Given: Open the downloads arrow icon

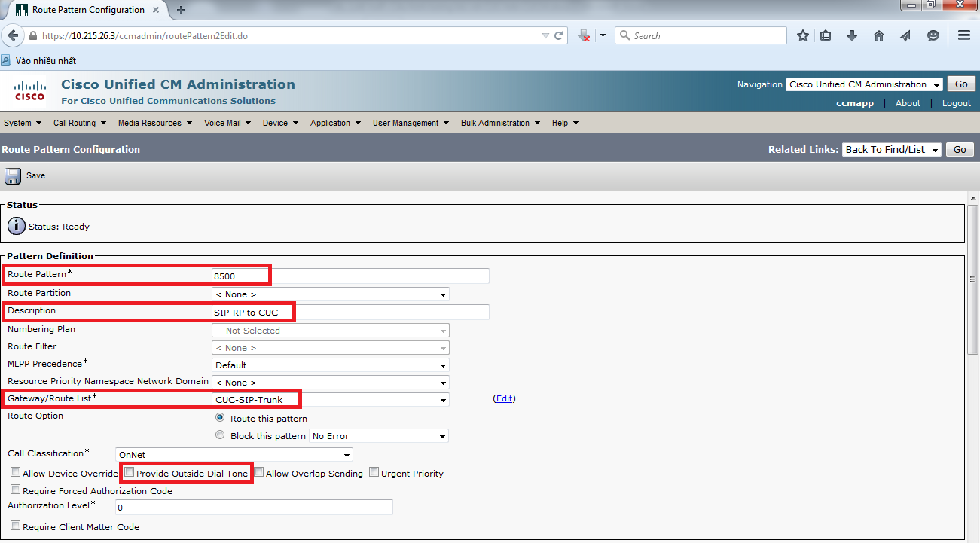Looking at the screenshot, I should tap(852, 35).
